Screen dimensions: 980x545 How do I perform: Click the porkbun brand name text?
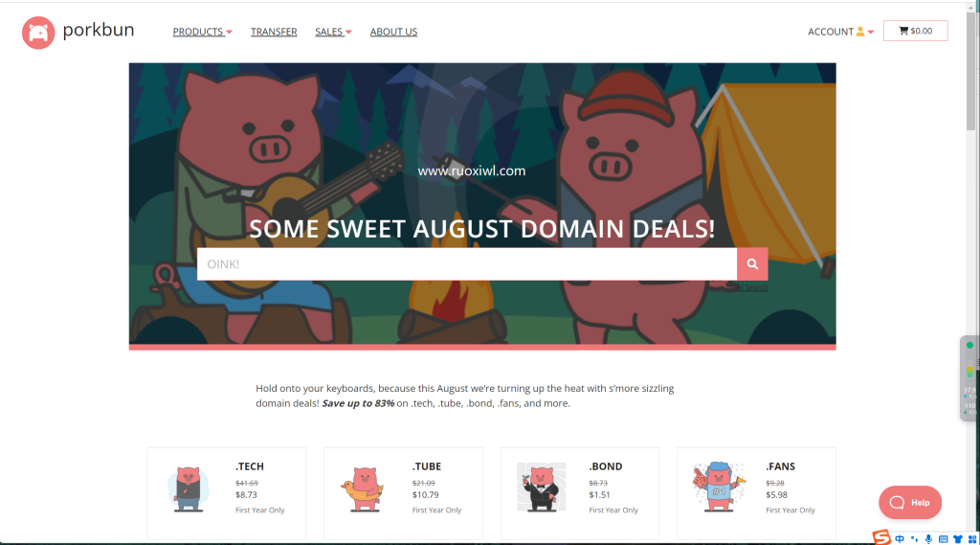coord(99,30)
